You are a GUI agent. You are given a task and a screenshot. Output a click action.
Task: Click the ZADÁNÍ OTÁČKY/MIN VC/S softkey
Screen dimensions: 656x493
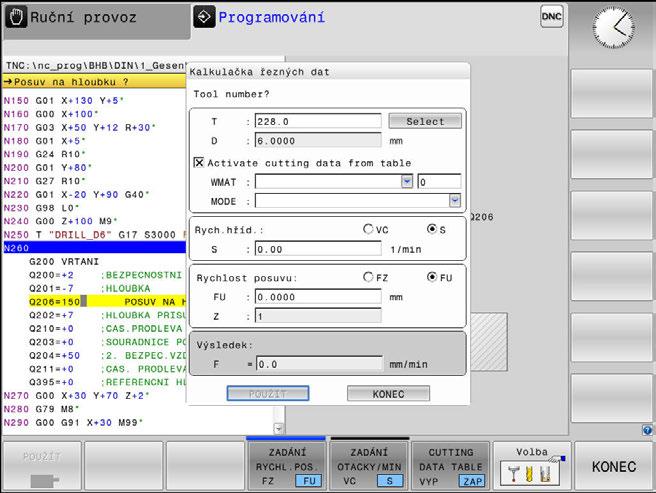tap(369, 466)
